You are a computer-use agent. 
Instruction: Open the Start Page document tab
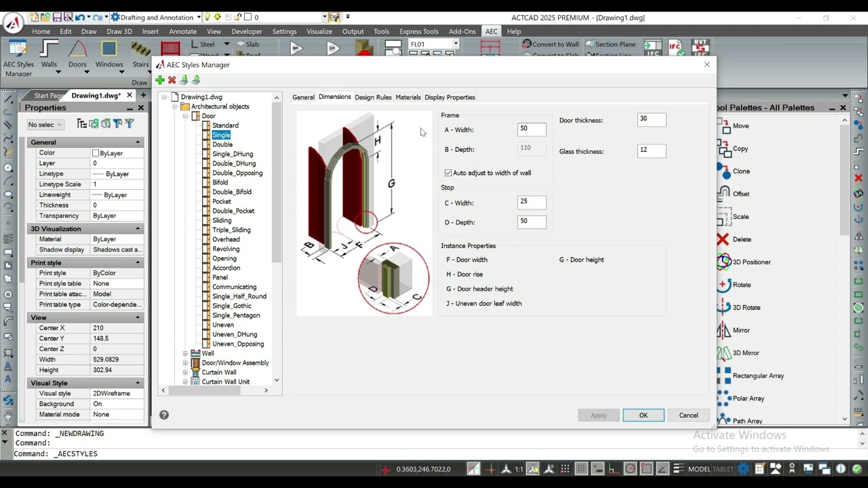click(49, 96)
